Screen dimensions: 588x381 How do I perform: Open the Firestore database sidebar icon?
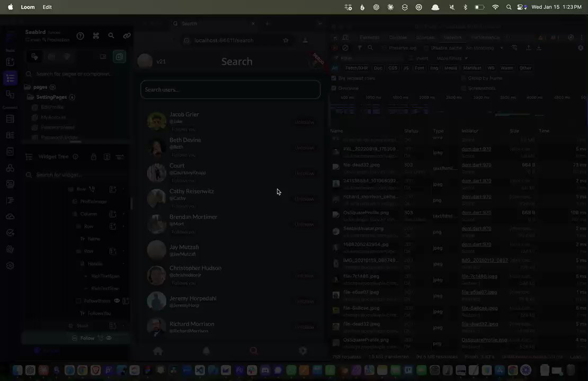tap(10, 119)
